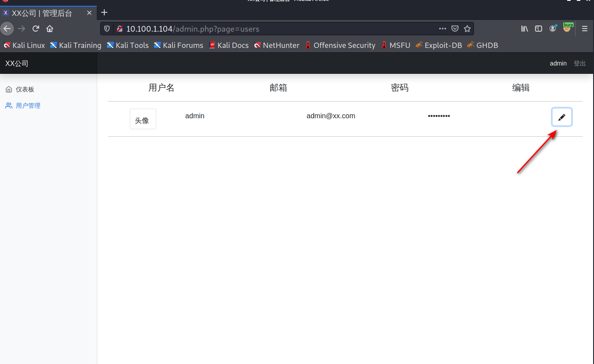
Task: Click the admin username in header
Action: tap(558, 63)
